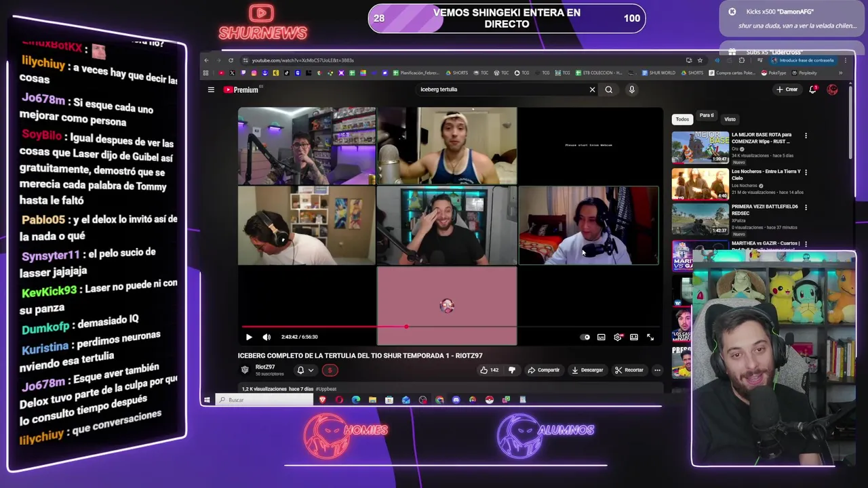Expand the bookmarks bar overflow chevron
Screen dimensions: 868x488
(840, 73)
